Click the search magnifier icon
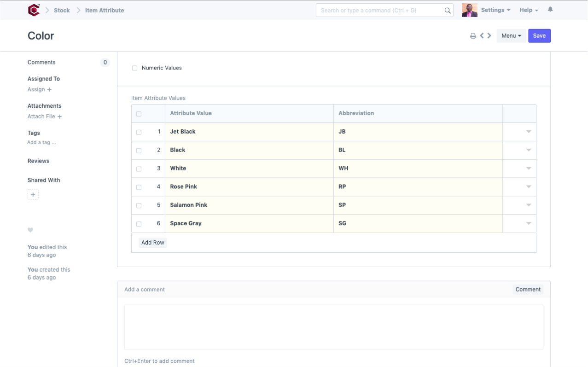Screen dimensions: 588x367 pos(447,11)
